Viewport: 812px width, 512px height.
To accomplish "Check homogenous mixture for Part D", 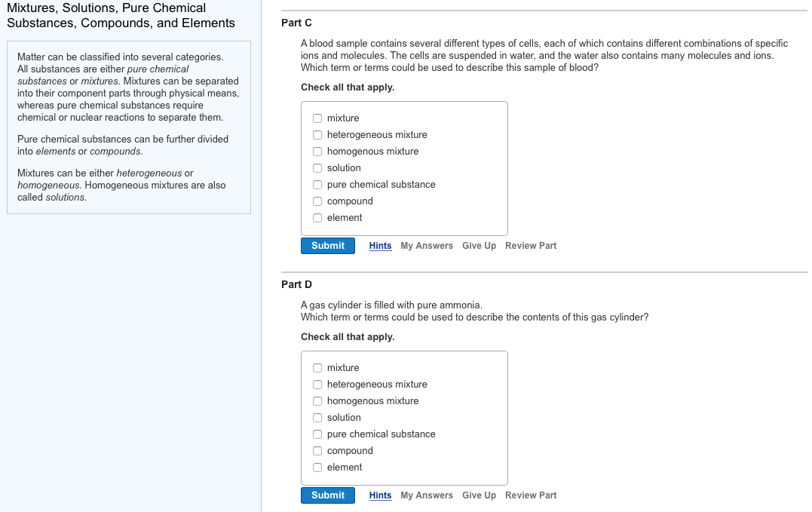I will [x=317, y=400].
